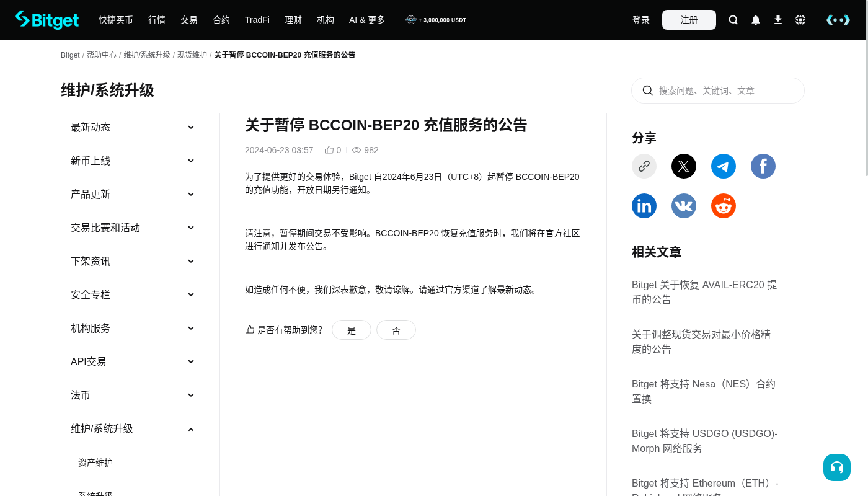Open the AVAIL-ERC20 withdrawal article
This screenshot has width=868, height=496.
coord(704,292)
